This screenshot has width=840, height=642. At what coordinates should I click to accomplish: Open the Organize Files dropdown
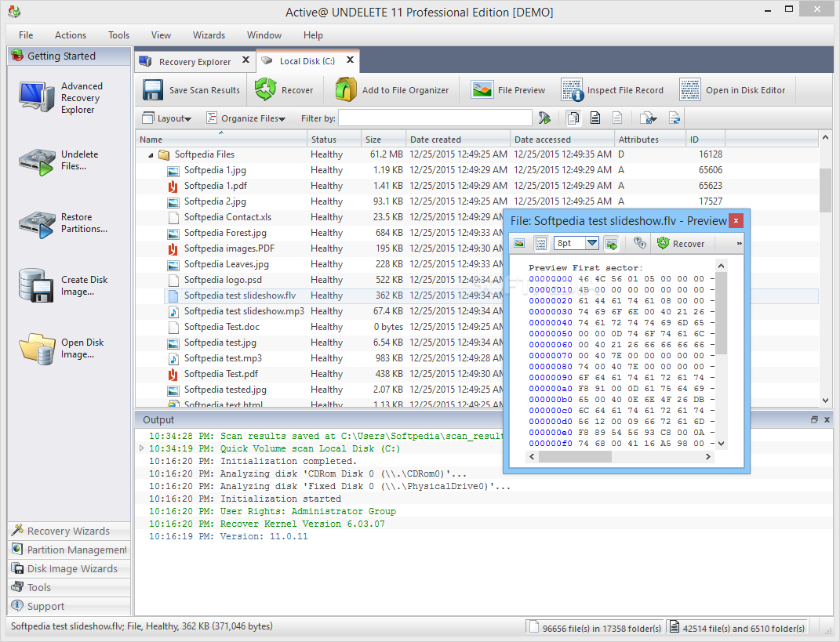(x=246, y=118)
